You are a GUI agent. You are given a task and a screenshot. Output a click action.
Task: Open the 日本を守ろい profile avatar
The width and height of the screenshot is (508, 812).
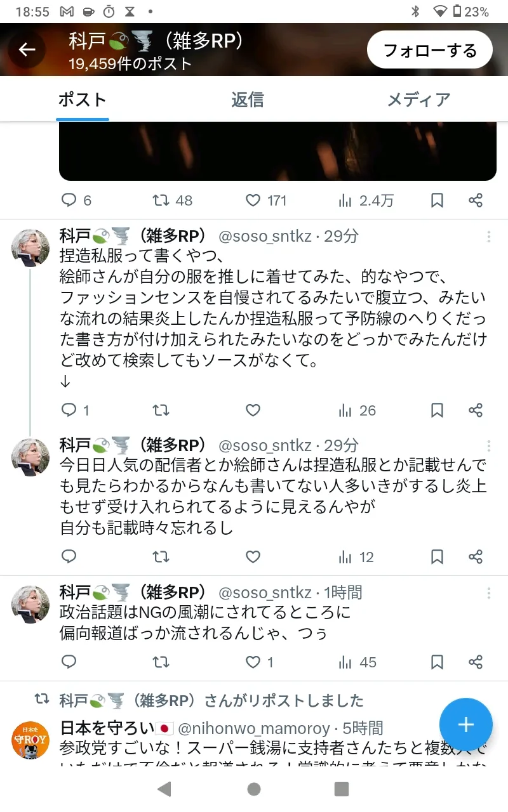pos(30,740)
